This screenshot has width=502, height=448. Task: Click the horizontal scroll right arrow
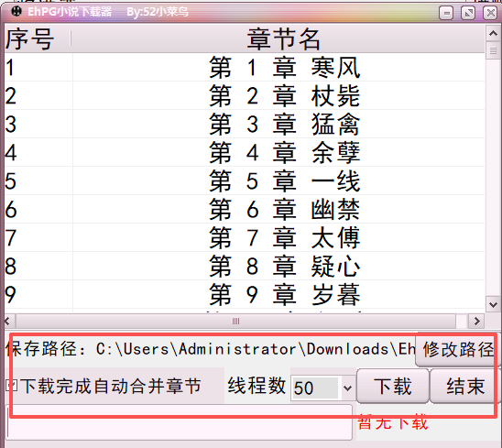tap(477, 321)
